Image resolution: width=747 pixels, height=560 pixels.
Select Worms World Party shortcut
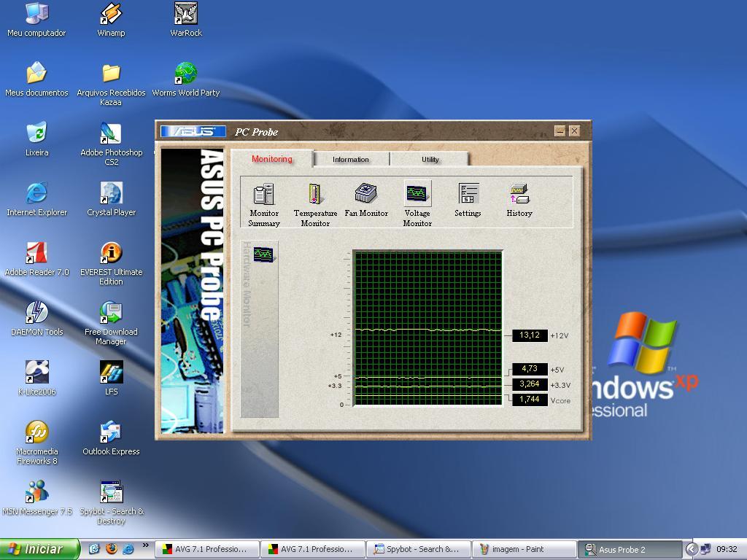186,79
